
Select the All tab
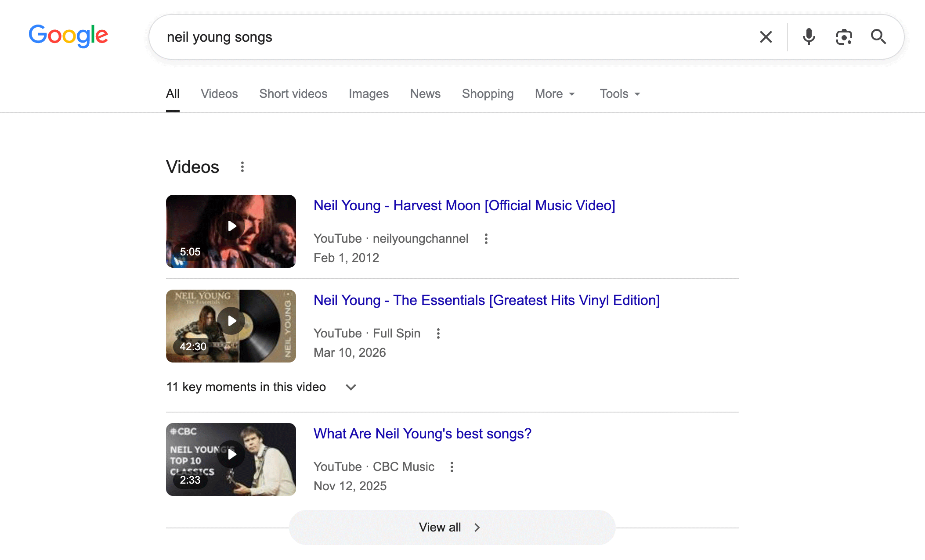coord(173,94)
